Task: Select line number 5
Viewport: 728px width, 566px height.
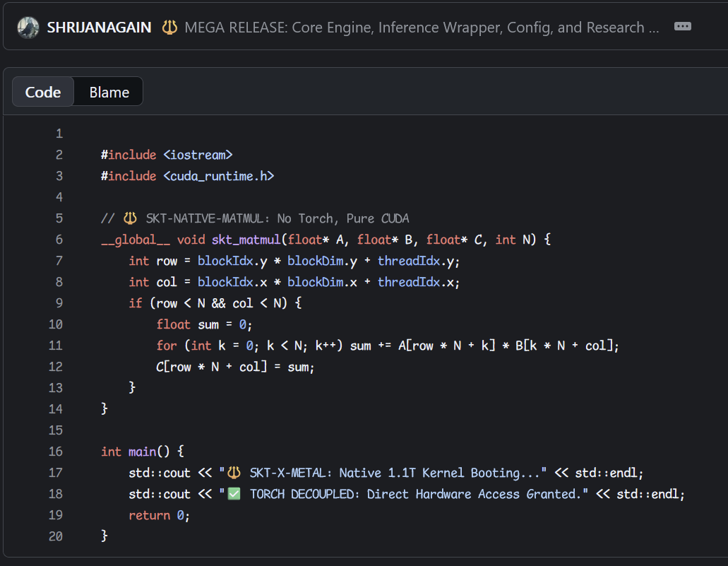Action: 59,218
